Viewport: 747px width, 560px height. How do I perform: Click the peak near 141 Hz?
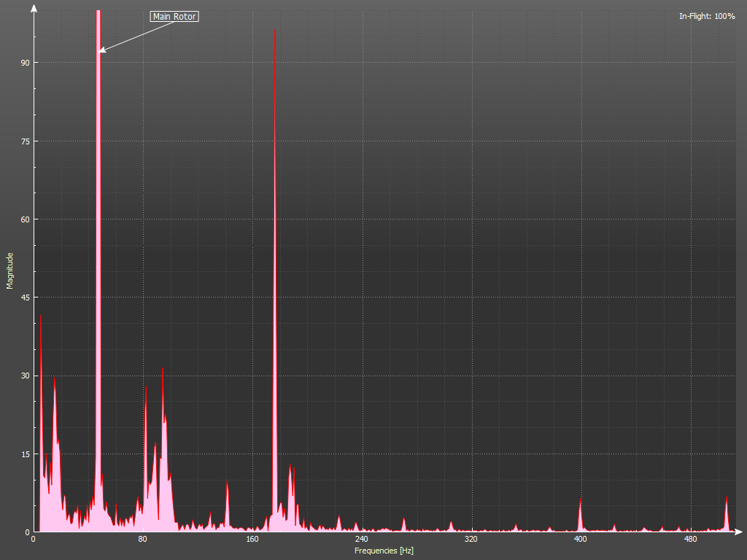tap(227, 483)
